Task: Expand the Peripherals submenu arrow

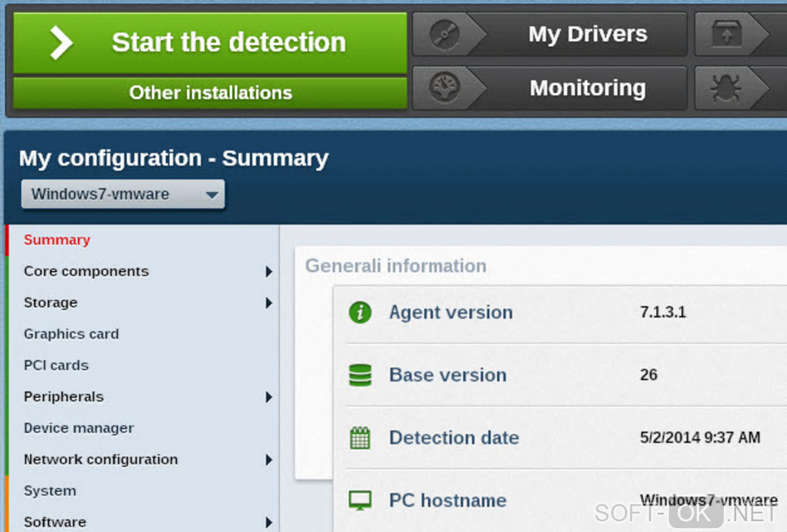Action: (x=269, y=397)
